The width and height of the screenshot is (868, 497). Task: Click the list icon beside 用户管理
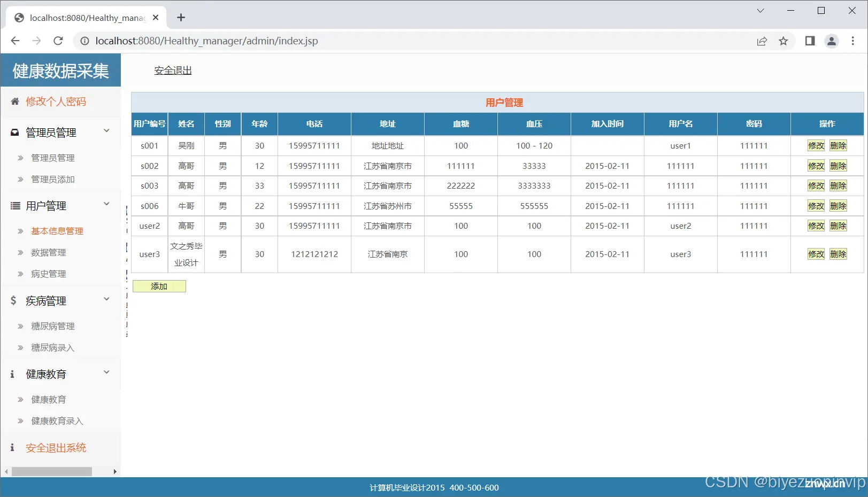coord(15,206)
